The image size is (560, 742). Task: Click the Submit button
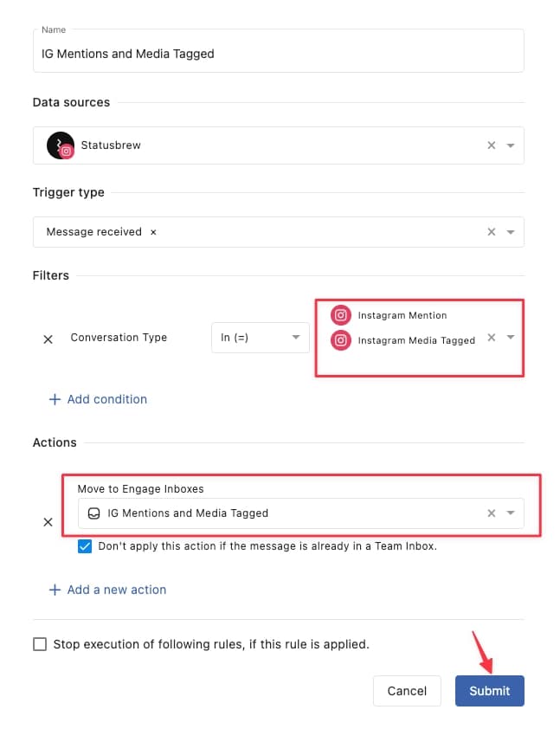click(x=489, y=691)
